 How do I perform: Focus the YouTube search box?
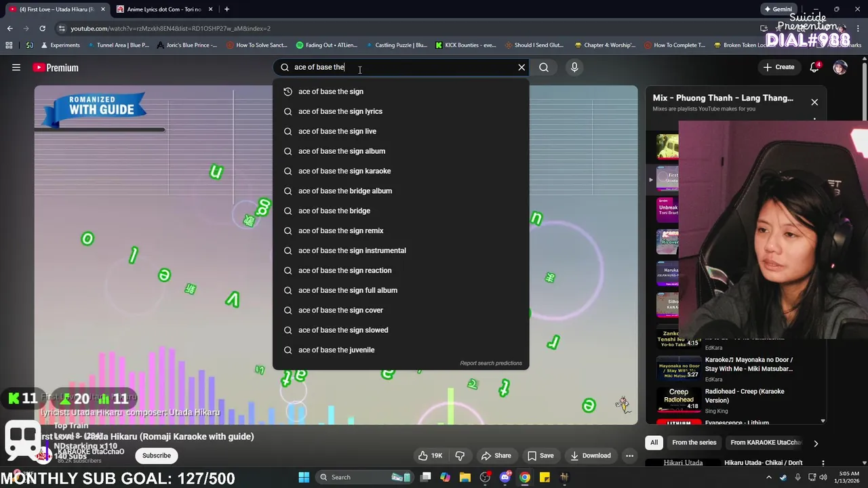400,67
